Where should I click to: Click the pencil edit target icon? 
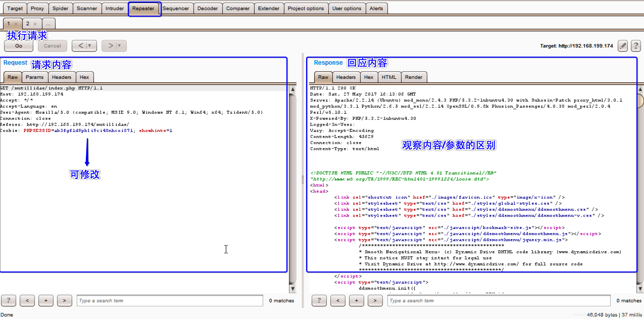[x=623, y=46]
